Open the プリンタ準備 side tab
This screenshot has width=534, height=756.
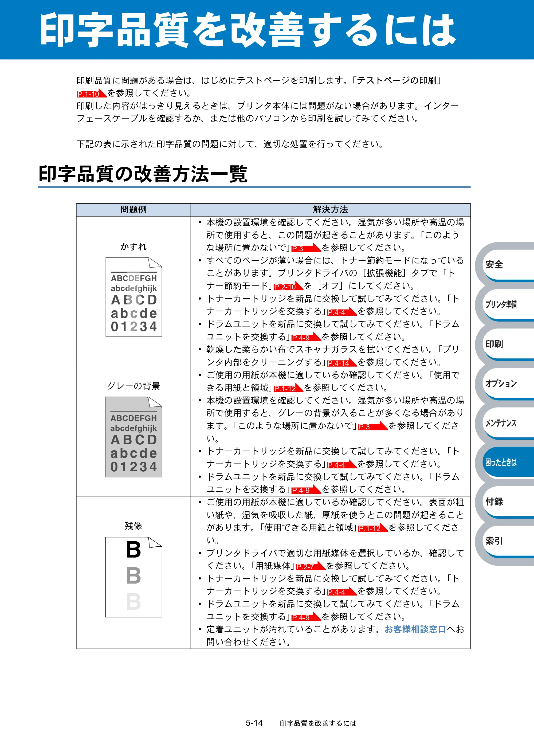[x=508, y=304]
